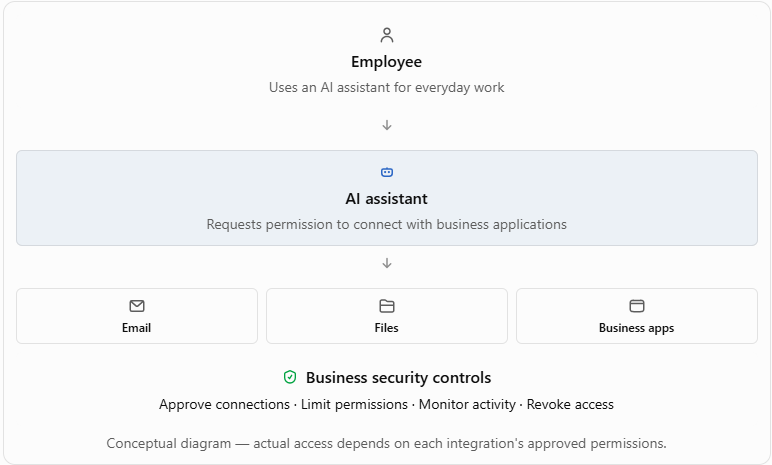Select the Business apps card
This screenshot has height=465, width=772.
click(x=637, y=316)
